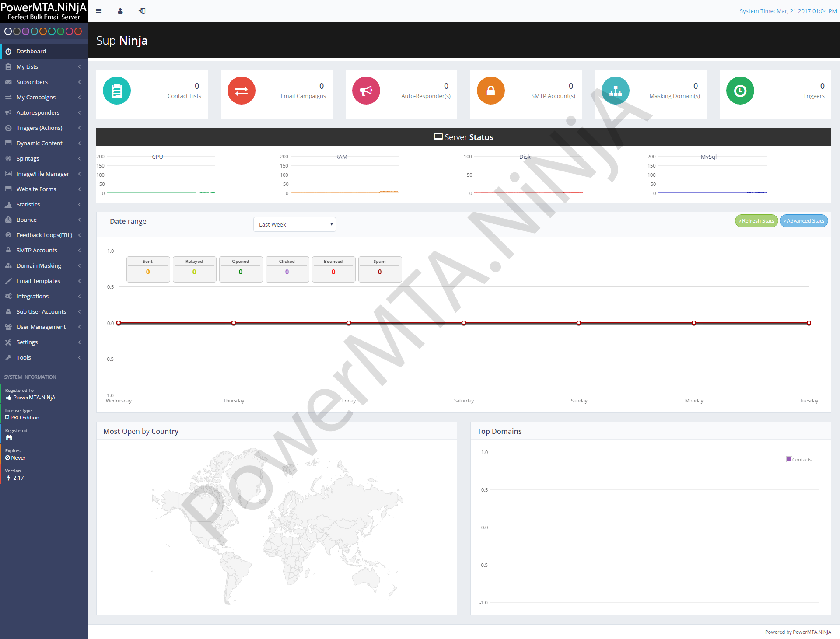Viewport: 840px width, 639px height.
Task: Expand the Bounce menu chevron
Action: coord(79,220)
